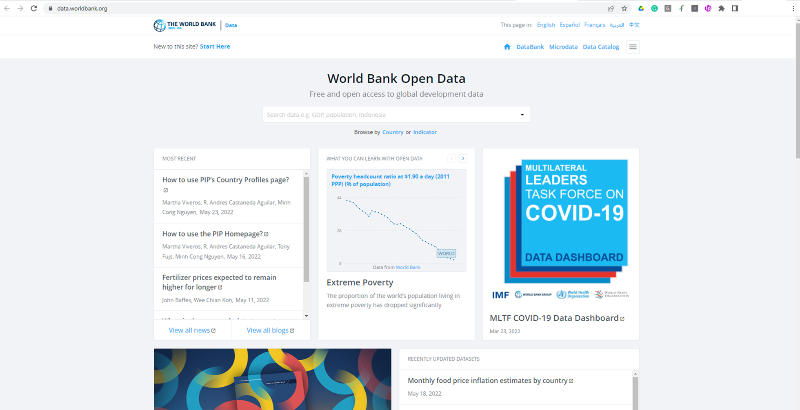
Task: Show next open data slide
Action: [x=463, y=159]
